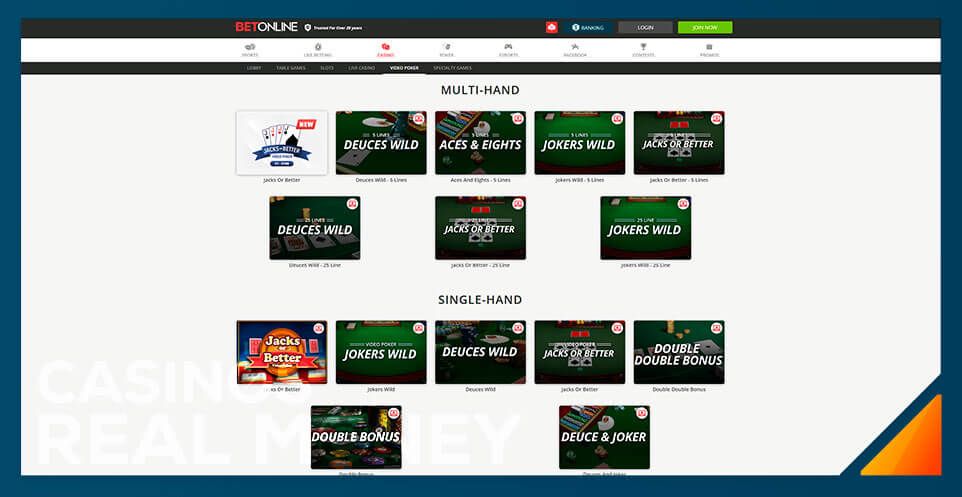962x497 pixels.
Task: Click the red badge on Video Poker Jokers Wild
Action: (x=419, y=328)
